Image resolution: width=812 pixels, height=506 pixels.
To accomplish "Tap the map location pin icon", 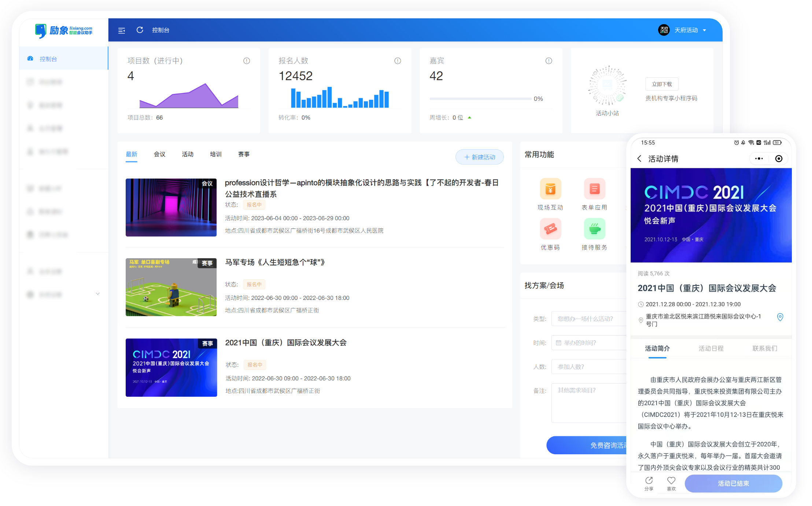I will tap(780, 317).
